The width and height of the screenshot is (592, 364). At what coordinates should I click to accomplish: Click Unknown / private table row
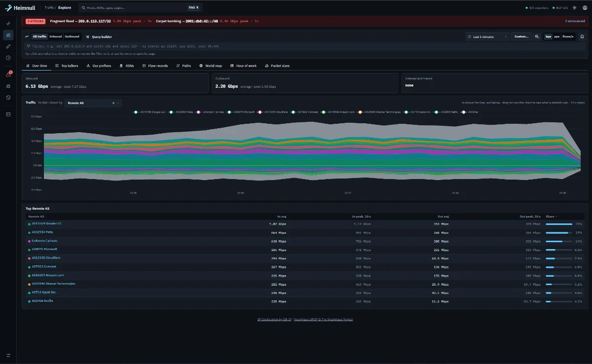(305, 241)
